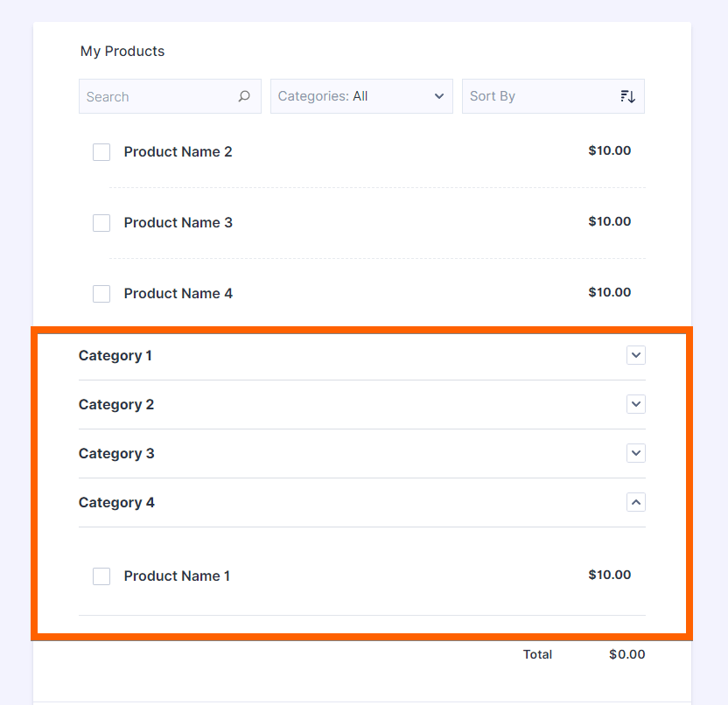Click the Product Name 3 price

tap(609, 221)
